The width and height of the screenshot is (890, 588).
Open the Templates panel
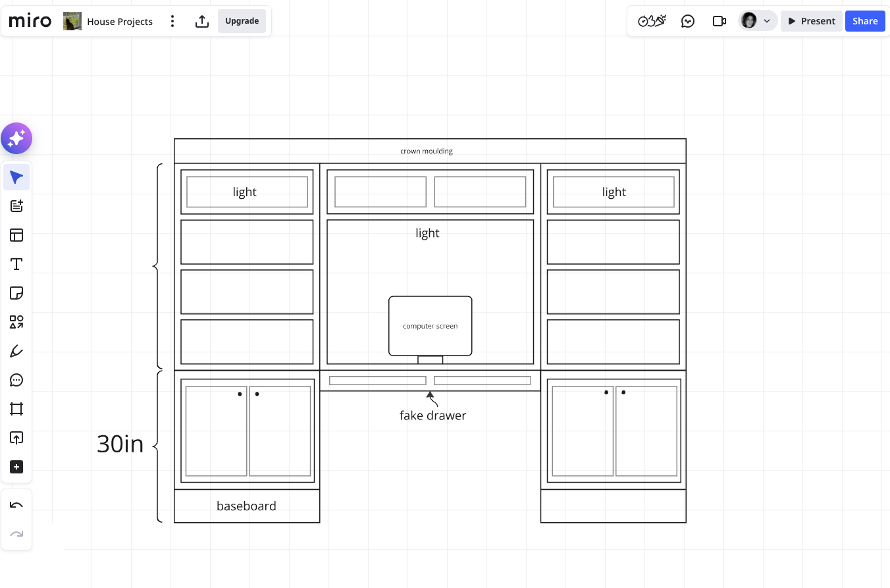16,235
